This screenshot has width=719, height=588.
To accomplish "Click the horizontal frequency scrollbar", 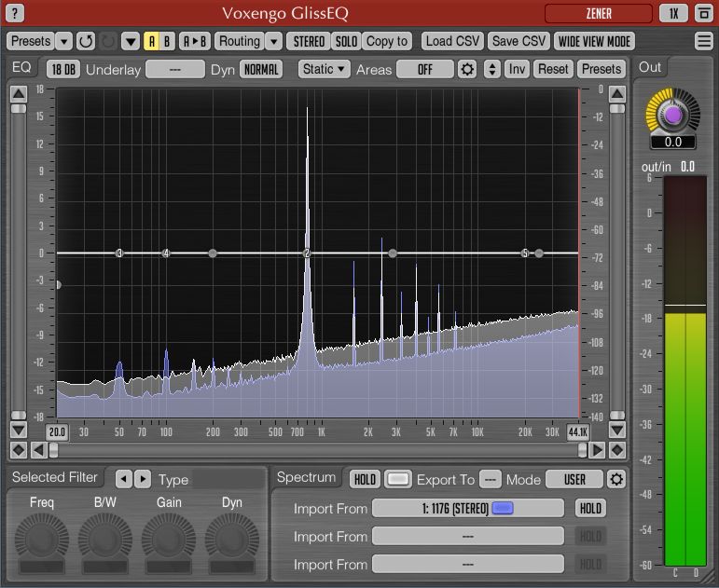I will click(x=318, y=450).
